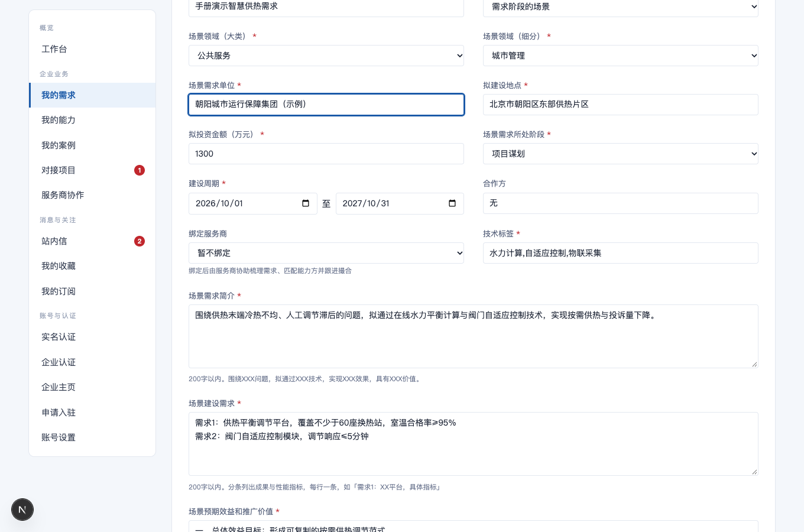Open 申请入驻 in sidebar
804x532 pixels.
click(92, 413)
